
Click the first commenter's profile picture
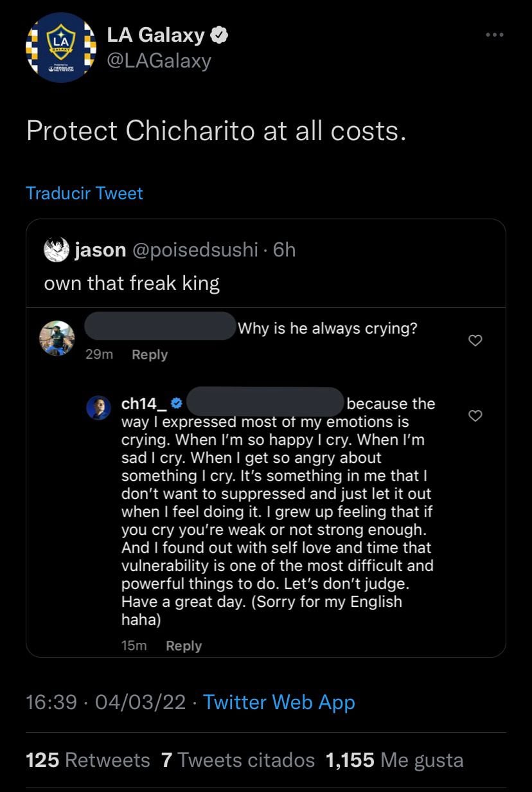(x=57, y=337)
